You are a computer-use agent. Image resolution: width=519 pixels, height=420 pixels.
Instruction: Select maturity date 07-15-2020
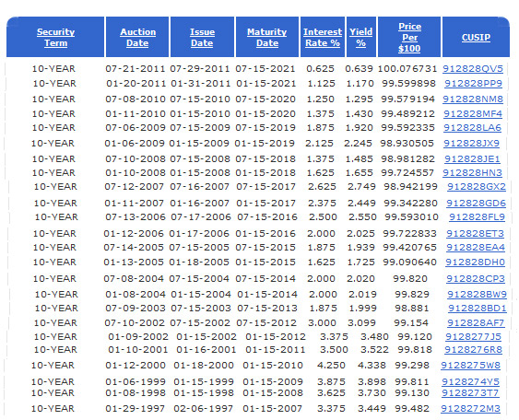[265, 99]
